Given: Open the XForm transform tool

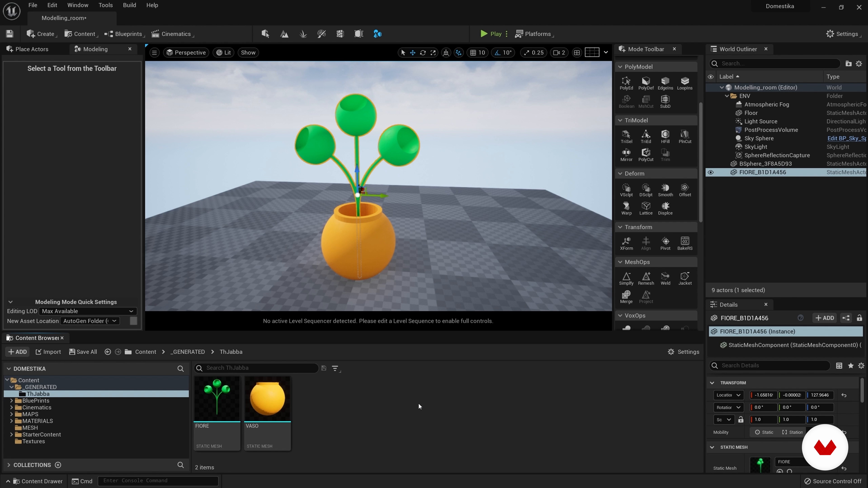Looking at the screenshot, I should point(626,244).
